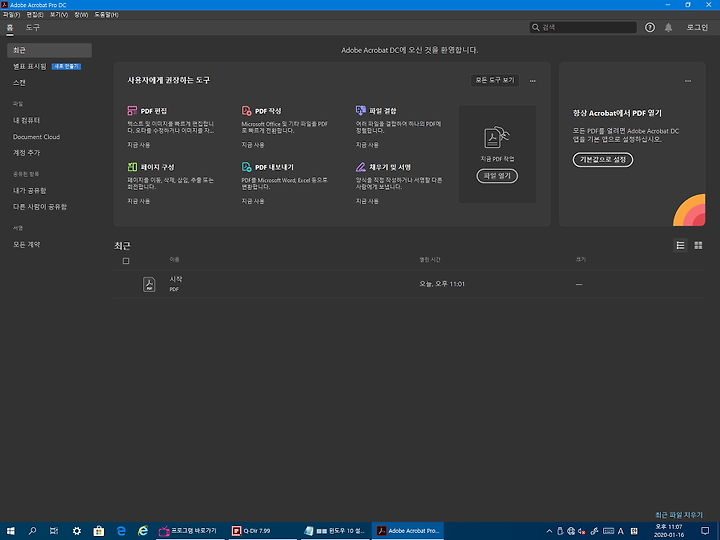Open the 프로그램 바로가기 taskbar item
Viewport: 720px width, 540px height.
(x=190, y=531)
